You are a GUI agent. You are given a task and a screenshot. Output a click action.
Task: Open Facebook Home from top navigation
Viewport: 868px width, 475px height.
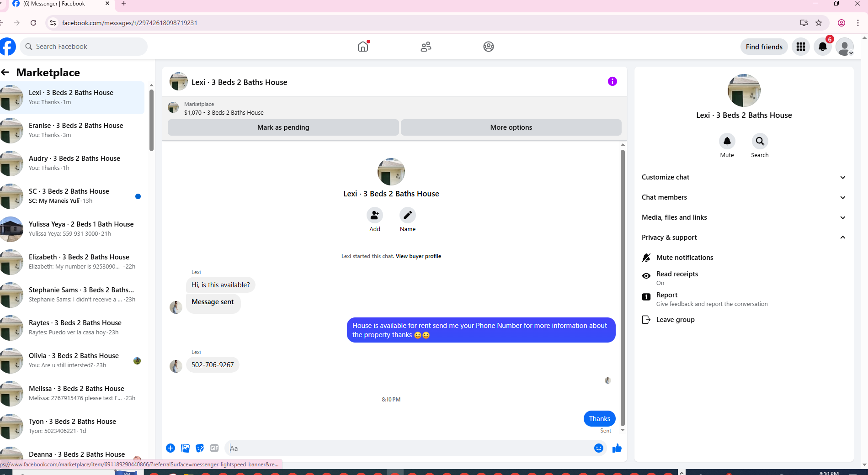pyautogui.click(x=363, y=47)
